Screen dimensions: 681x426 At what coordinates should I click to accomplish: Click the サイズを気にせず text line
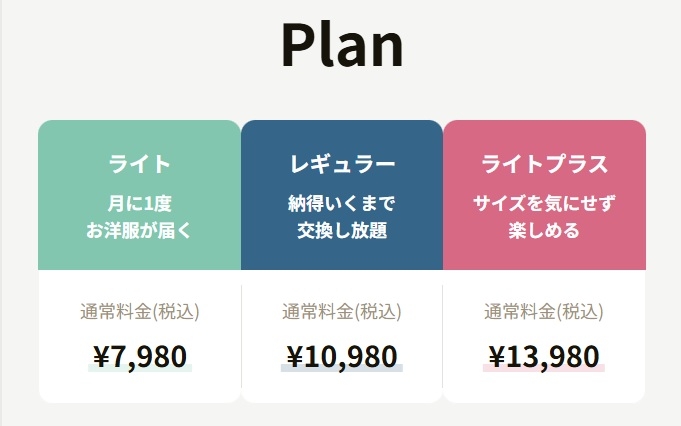point(544,204)
